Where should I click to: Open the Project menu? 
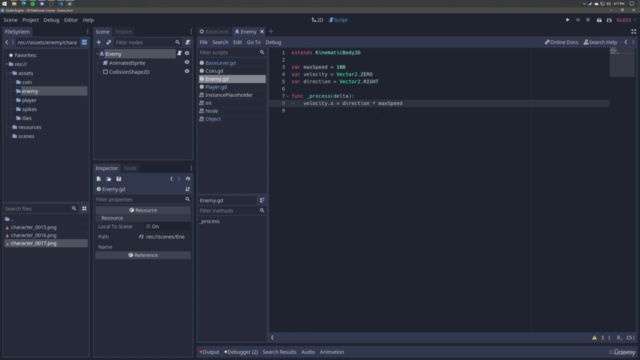[x=30, y=20]
